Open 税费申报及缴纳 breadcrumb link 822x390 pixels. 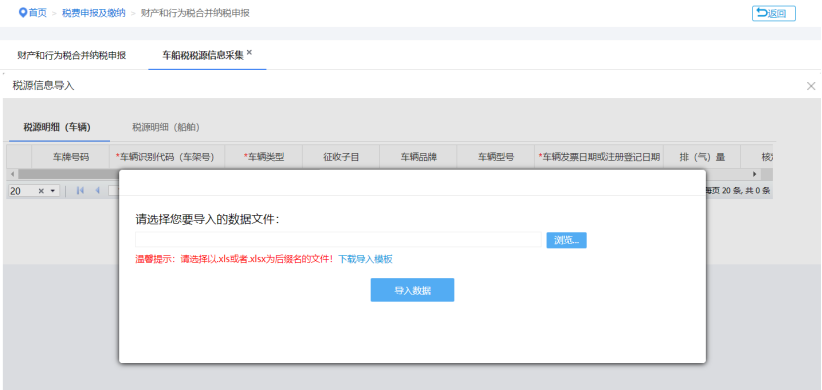coord(94,13)
